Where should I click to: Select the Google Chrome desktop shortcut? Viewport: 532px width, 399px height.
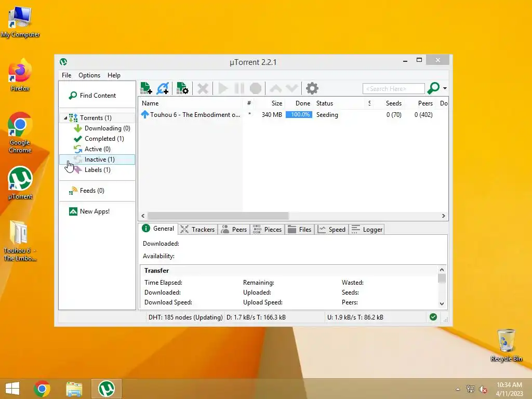coord(20,132)
